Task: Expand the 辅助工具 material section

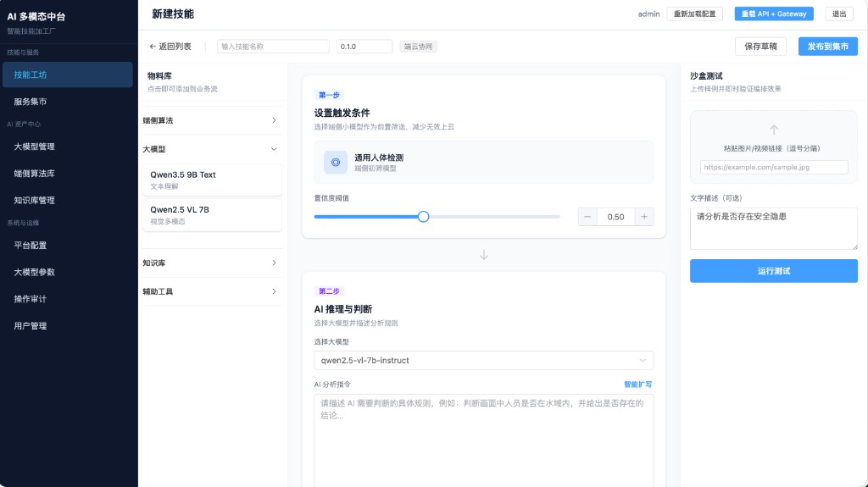Action: click(x=213, y=291)
